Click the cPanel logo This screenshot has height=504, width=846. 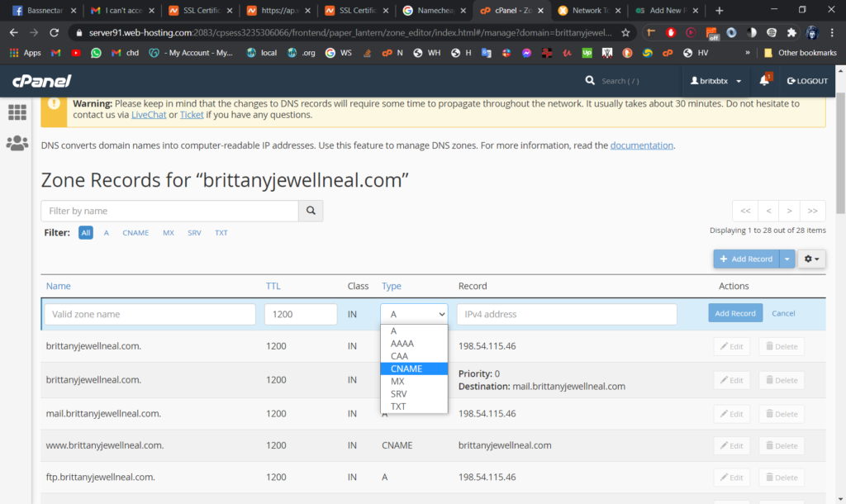(x=41, y=81)
